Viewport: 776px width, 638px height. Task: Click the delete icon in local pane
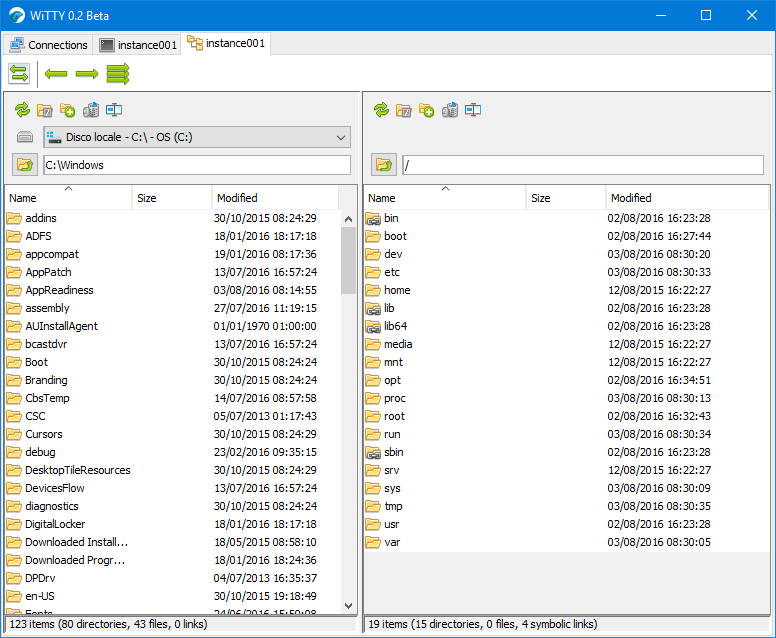pos(91,110)
